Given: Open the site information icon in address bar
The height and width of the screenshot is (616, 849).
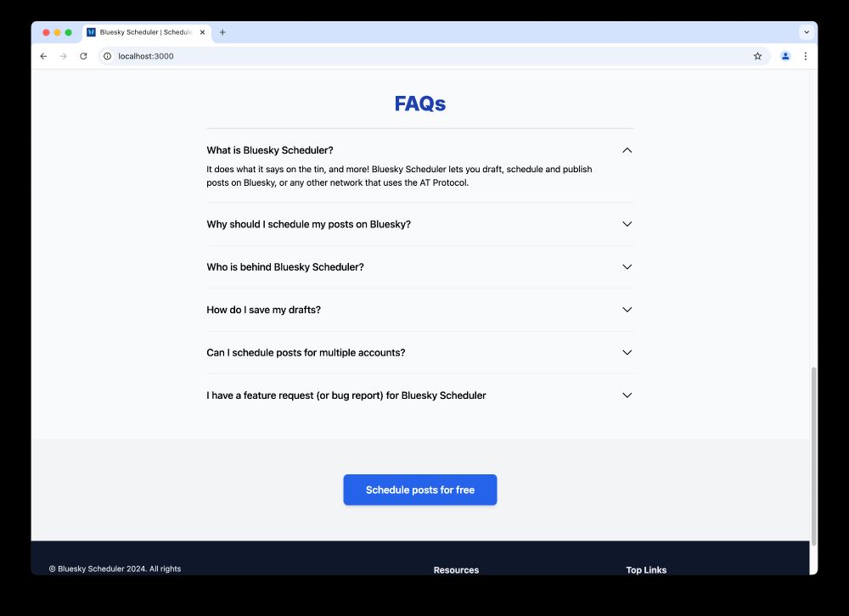Looking at the screenshot, I should click(107, 56).
